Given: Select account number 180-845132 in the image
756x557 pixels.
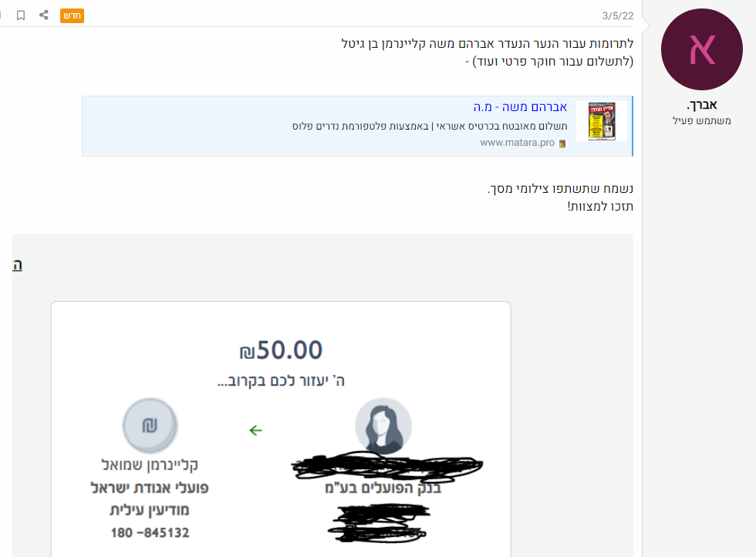Looking at the screenshot, I should pyautogui.click(x=150, y=533).
